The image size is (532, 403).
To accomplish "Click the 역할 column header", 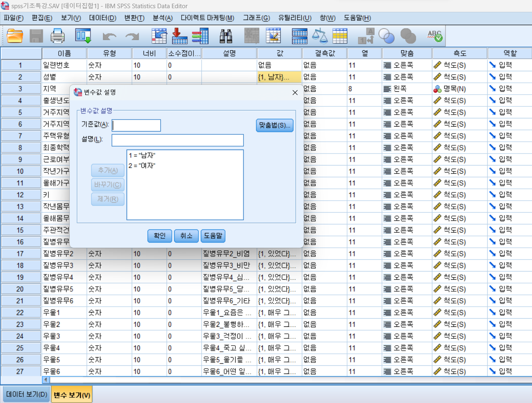I will point(510,53).
